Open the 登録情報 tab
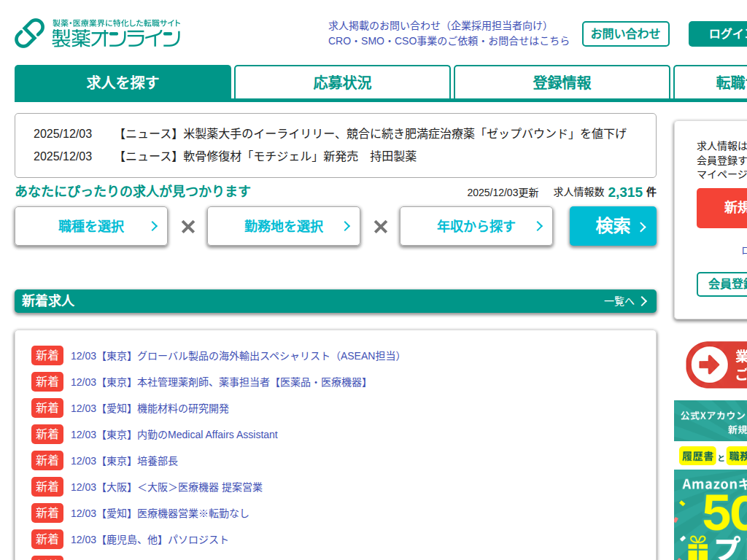Screen dimensions: 747x560 [x=562, y=82]
